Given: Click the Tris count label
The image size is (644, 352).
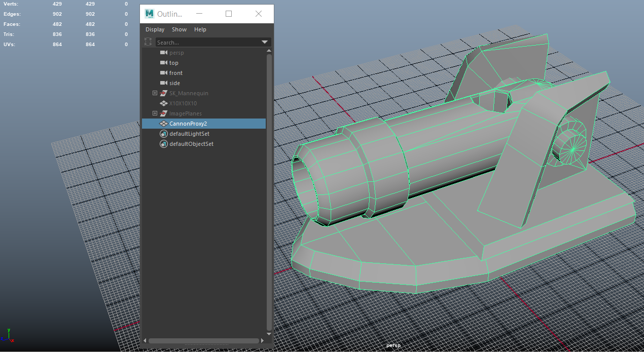Looking at the screenshot, I should [9, 34].
